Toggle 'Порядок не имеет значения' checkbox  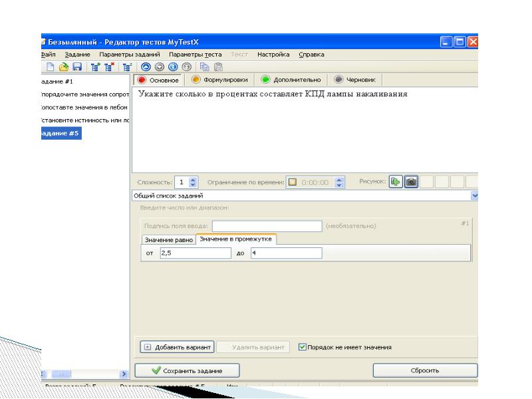[303, 347]
